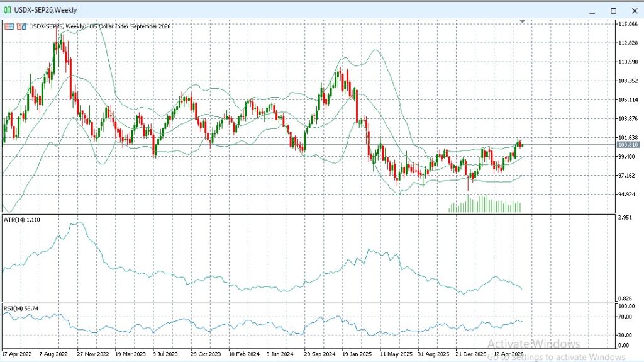Close the USDX-SEP26 Weekly chart window
Viewport: 644px width, 362px height.
point(634,11)
